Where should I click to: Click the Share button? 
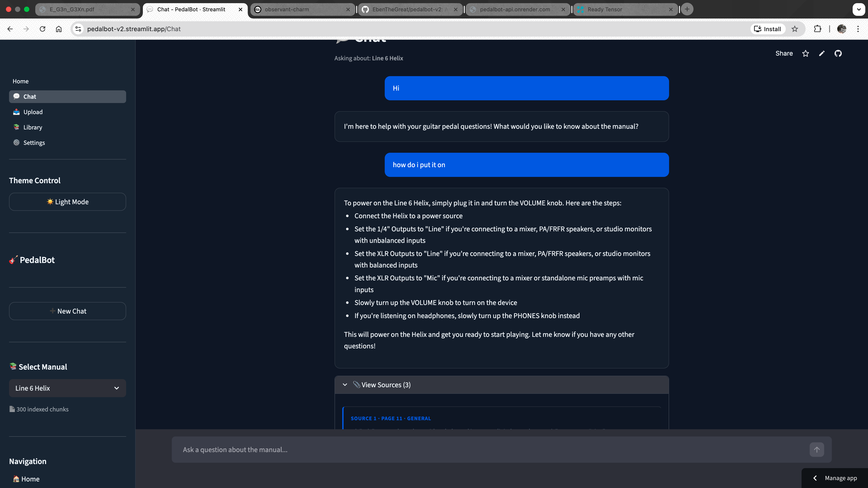click(x=784, y=54)
